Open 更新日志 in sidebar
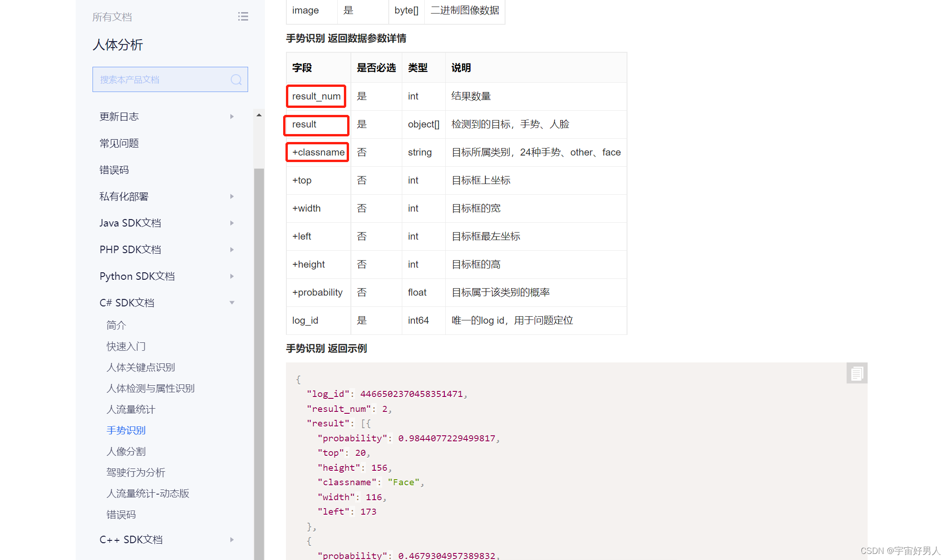 pos(119,116)
